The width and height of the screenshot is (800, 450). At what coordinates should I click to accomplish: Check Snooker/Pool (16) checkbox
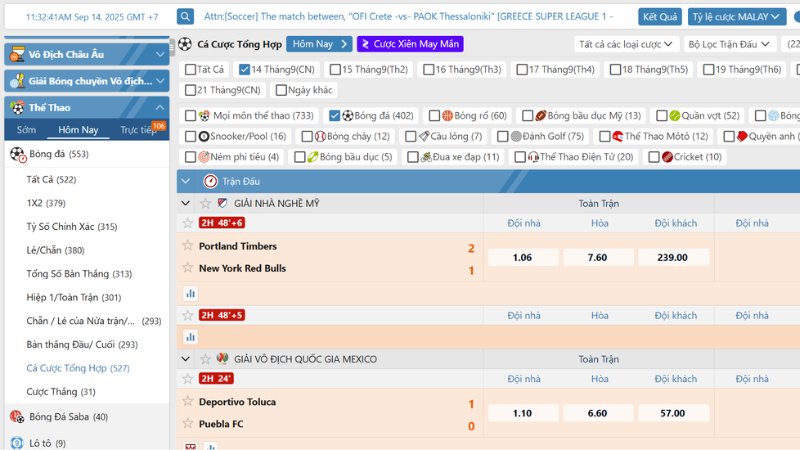pyautogui.click(x=190, y=136)
